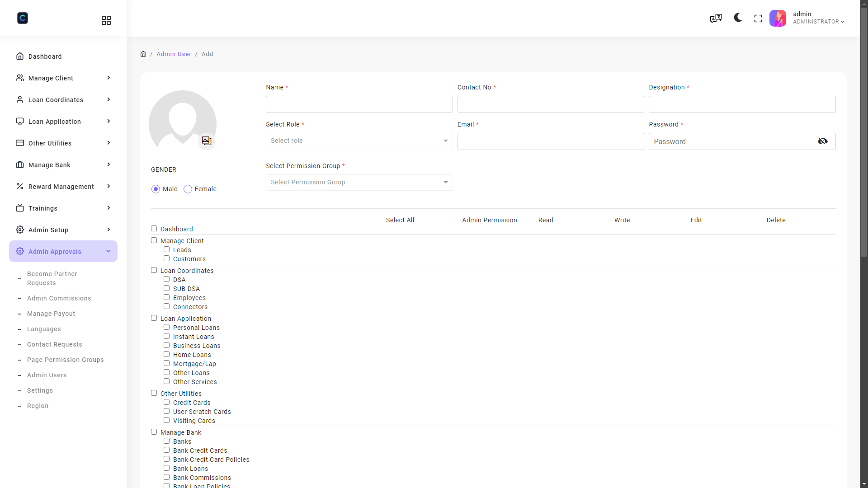Toggle password visibility with the eye icon
This screenshot has height=488, width=868.
(x=823, y=141)
